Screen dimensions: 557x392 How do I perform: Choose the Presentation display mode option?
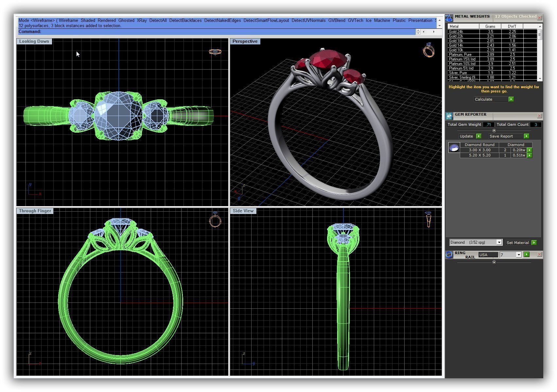click(420, 20)
